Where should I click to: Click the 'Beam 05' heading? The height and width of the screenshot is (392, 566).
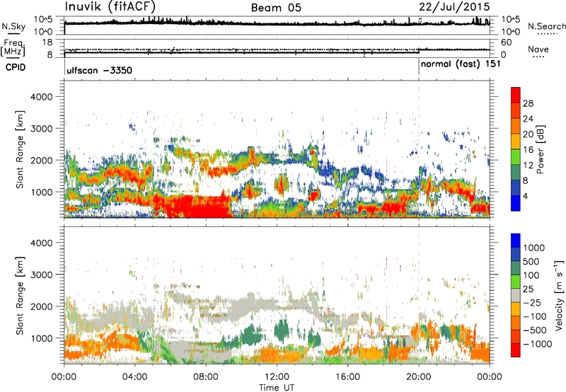click(x=276, y=8)
